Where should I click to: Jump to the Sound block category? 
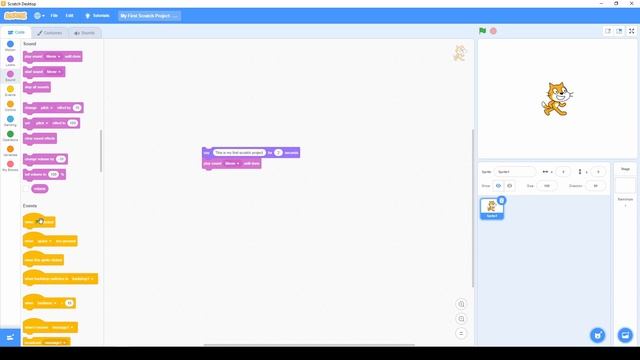(10, 76)
